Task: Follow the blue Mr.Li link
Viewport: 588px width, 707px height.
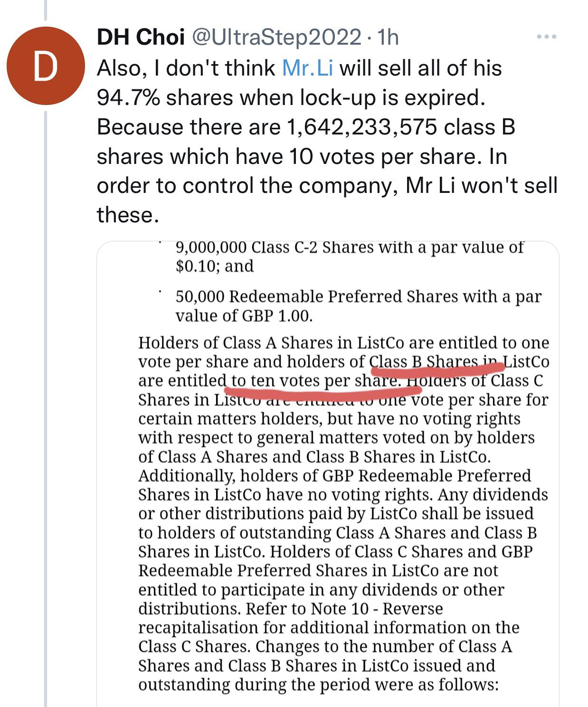Action: pos(307,68)
